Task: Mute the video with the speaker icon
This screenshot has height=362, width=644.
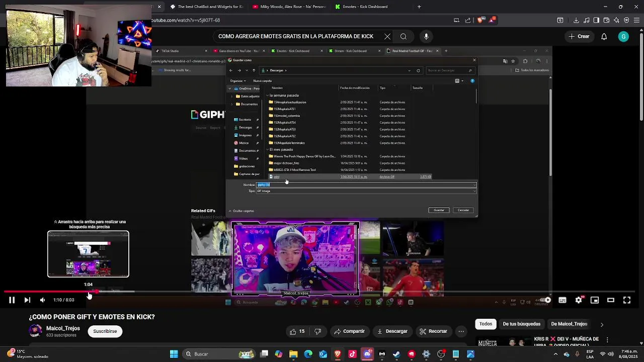Action: click(42, 300)
